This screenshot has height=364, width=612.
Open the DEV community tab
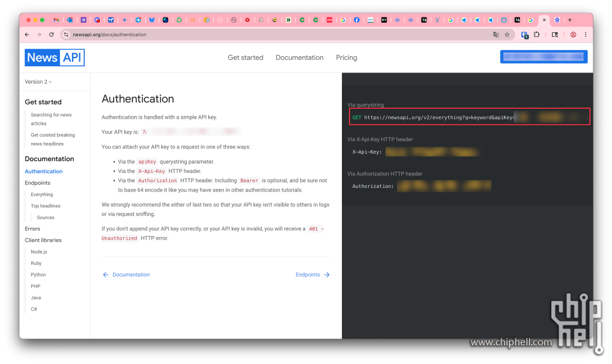tap(384, 20)
